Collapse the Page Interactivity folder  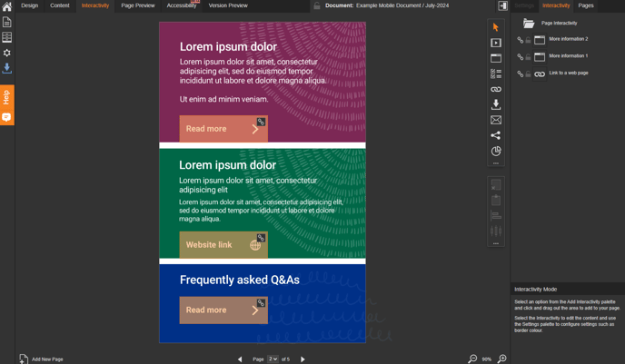529,24
